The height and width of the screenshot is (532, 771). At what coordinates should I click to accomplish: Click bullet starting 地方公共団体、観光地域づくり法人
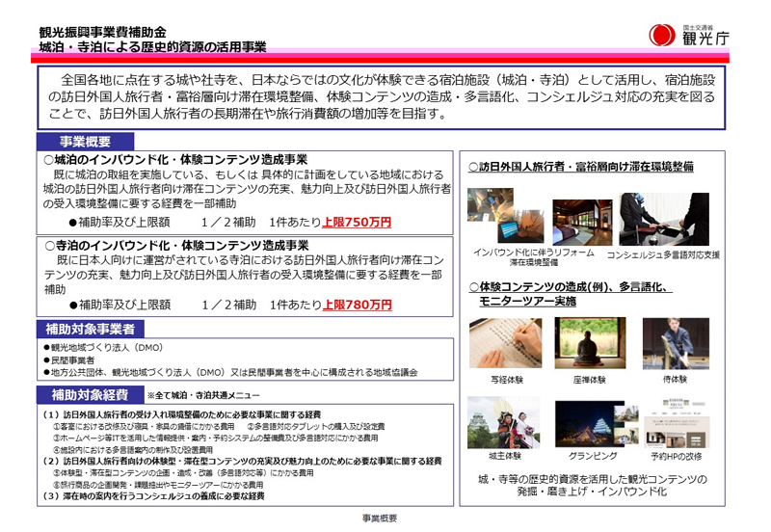[x=230, y=372]
